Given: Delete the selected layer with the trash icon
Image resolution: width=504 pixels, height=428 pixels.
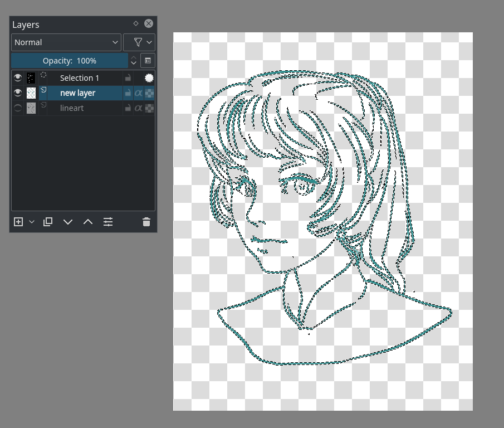Looking at the screenshot, I should pos(146,222).
